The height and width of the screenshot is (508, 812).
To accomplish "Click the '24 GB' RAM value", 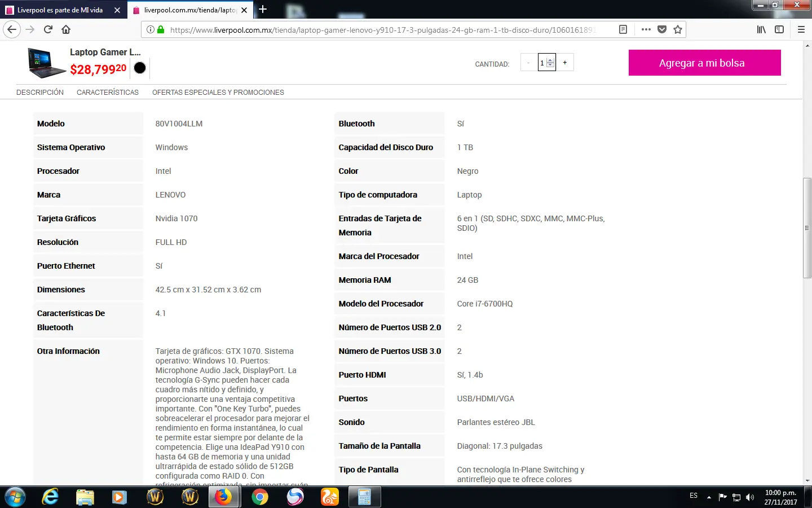I will [x=467, y=280].
